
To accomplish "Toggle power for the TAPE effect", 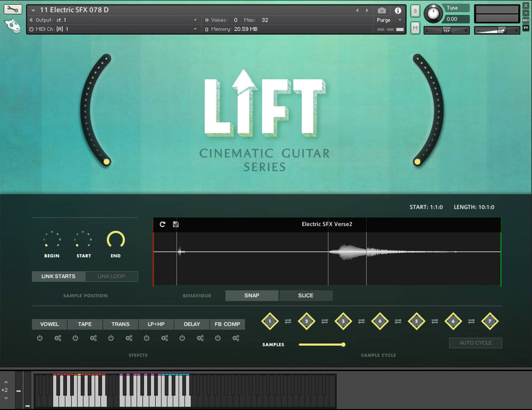I will (x=75, y=338).
